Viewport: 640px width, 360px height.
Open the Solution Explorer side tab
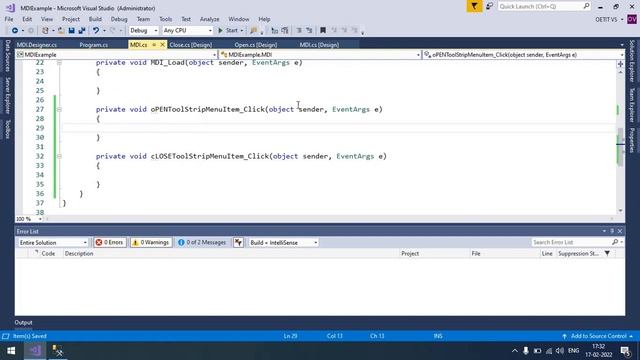click(632, 61)
